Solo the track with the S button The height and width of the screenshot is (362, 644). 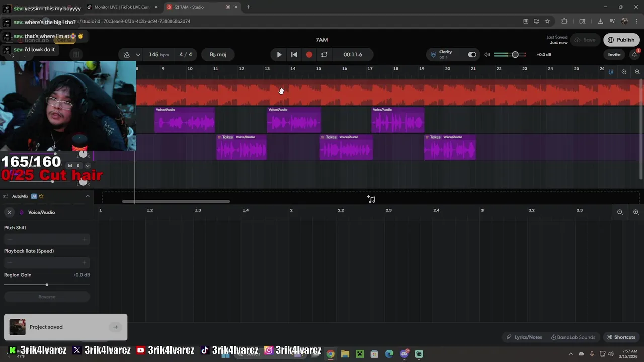click(78, 166)
